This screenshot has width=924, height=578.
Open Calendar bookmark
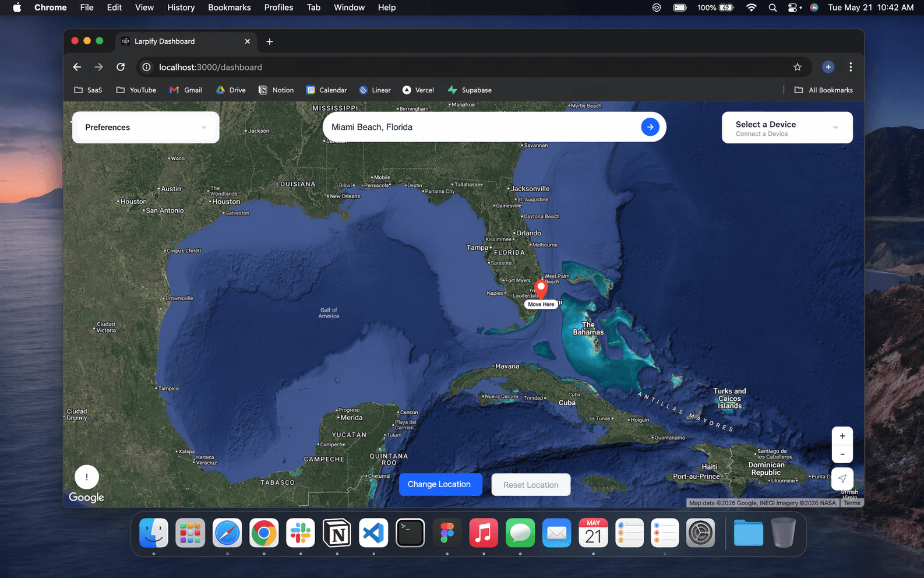327,90
